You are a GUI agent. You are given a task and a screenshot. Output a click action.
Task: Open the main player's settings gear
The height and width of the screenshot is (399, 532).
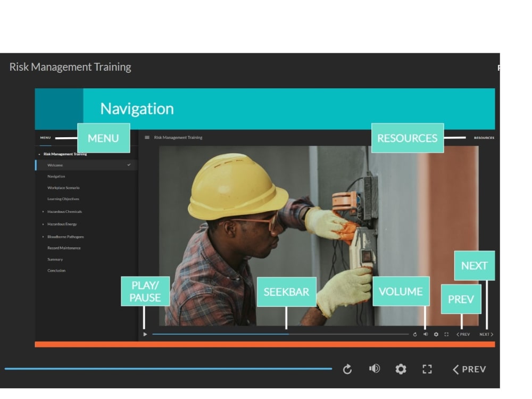point(401,369)
